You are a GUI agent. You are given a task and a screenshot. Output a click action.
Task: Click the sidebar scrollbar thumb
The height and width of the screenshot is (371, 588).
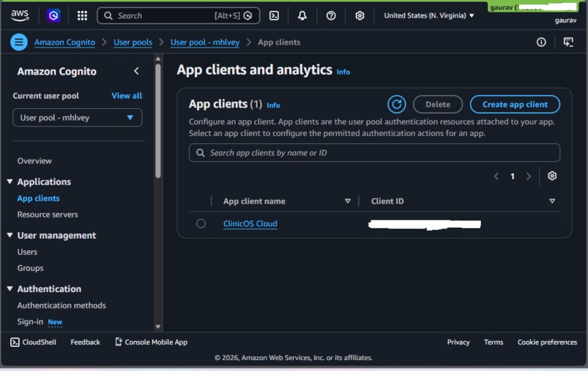pyautogui.click(x=158, y=121)
